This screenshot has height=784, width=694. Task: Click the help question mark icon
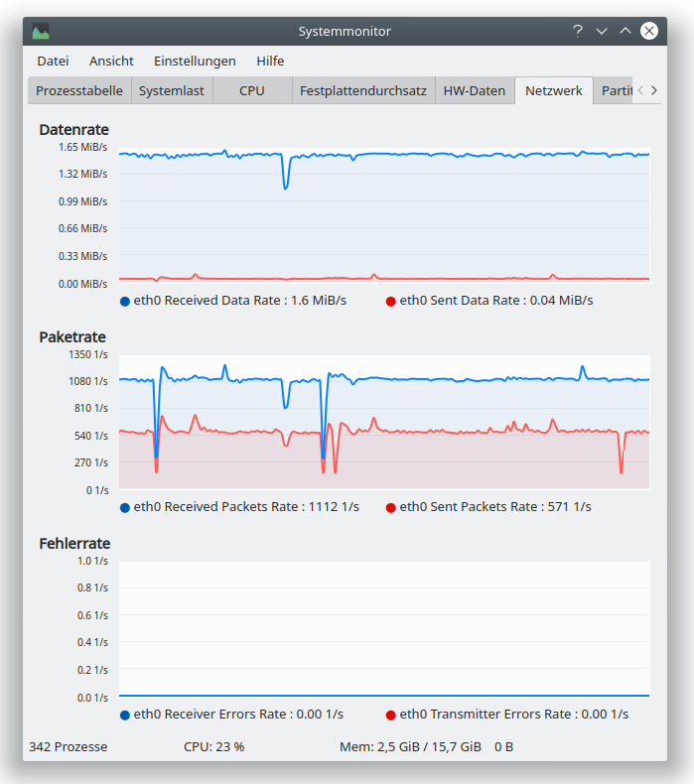pos(577,31)
